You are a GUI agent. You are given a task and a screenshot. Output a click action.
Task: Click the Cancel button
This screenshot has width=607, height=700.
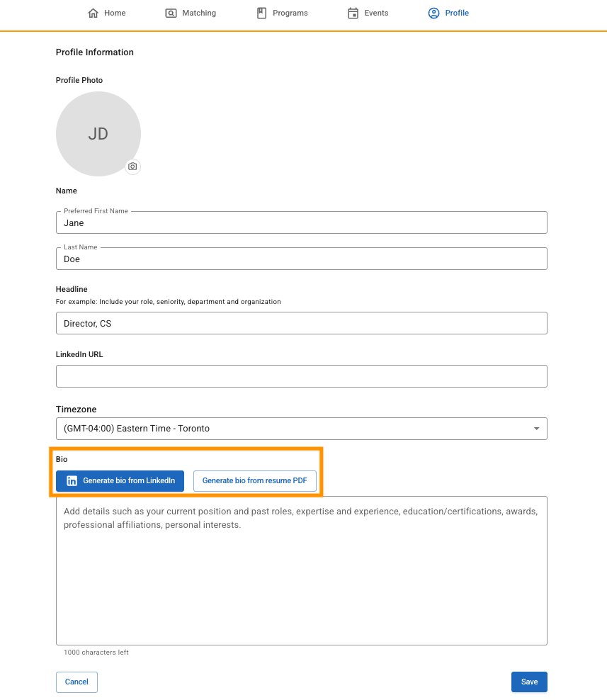76,682
